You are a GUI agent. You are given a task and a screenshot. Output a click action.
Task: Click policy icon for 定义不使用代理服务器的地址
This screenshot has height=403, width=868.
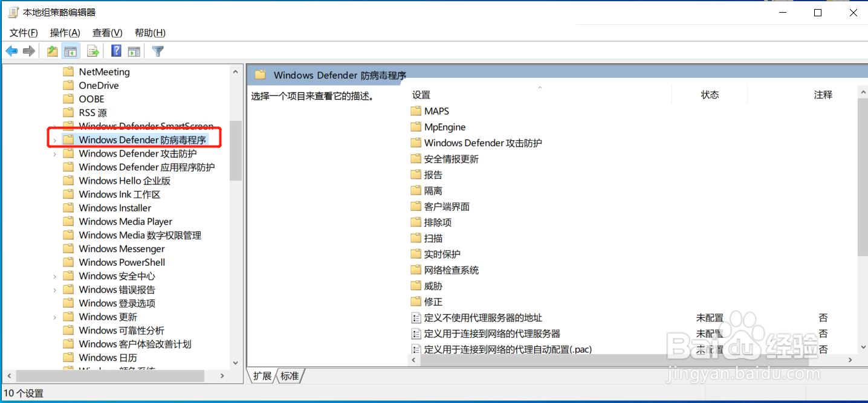coord(416,318)
